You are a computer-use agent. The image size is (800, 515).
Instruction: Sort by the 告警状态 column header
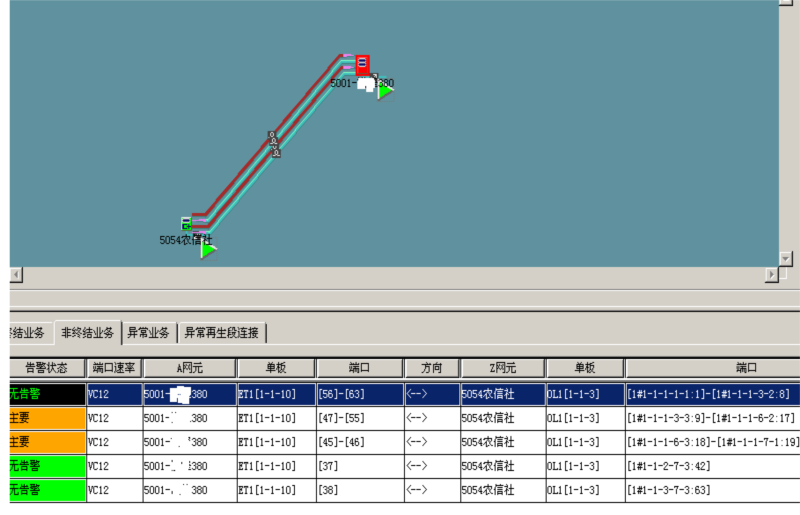(x=45, y=368)
